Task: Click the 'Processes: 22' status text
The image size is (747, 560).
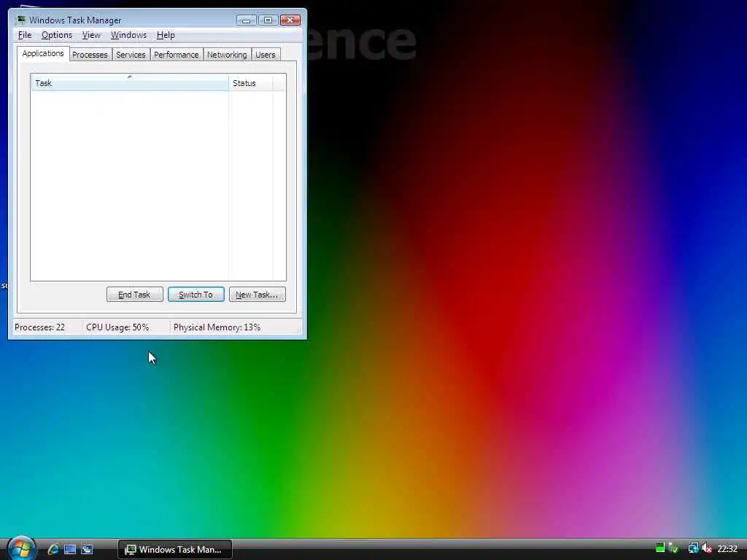Action: coord(40,327)
